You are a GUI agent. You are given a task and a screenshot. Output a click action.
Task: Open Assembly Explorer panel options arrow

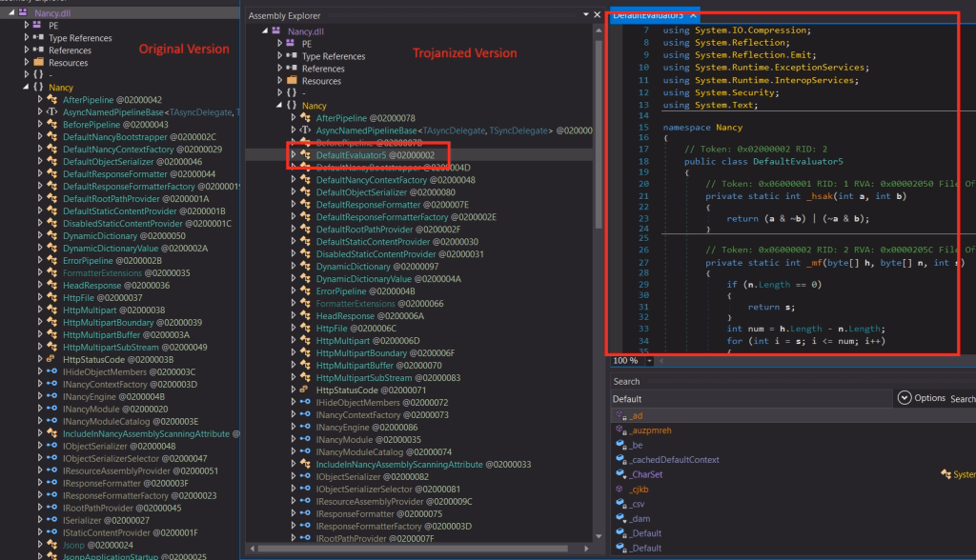click(586, 14)
